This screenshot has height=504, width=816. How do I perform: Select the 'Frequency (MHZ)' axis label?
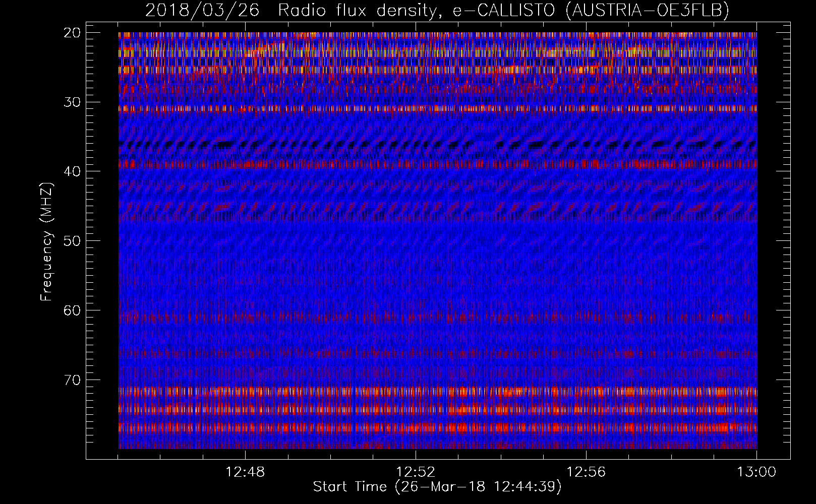[46, 241]
